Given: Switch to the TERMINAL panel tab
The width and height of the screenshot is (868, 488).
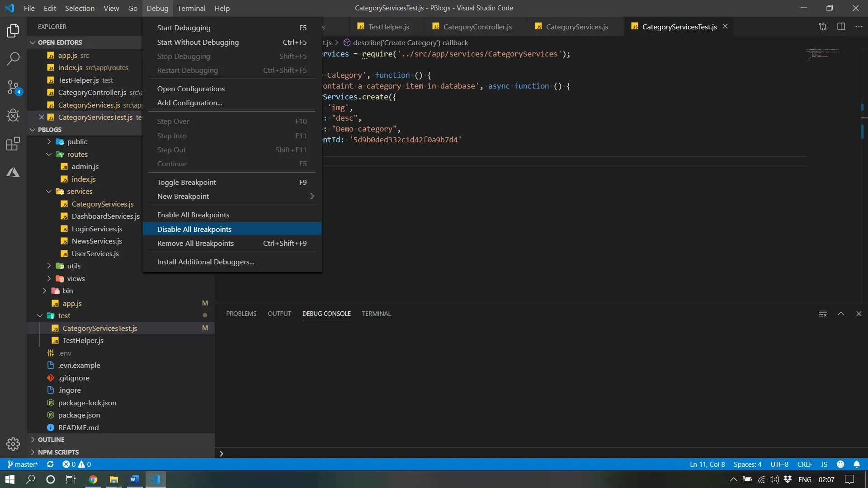Looking at the screenshot, I should (376, 314).
